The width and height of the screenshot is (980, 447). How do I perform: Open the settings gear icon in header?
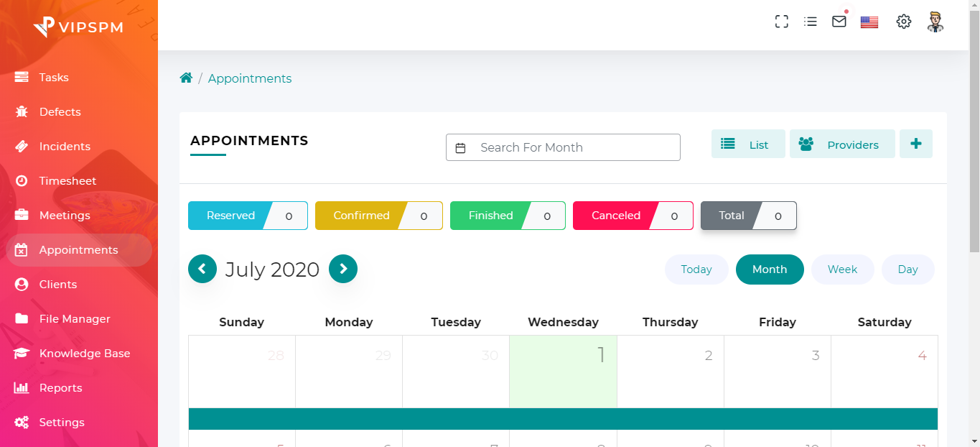(904, 22)
